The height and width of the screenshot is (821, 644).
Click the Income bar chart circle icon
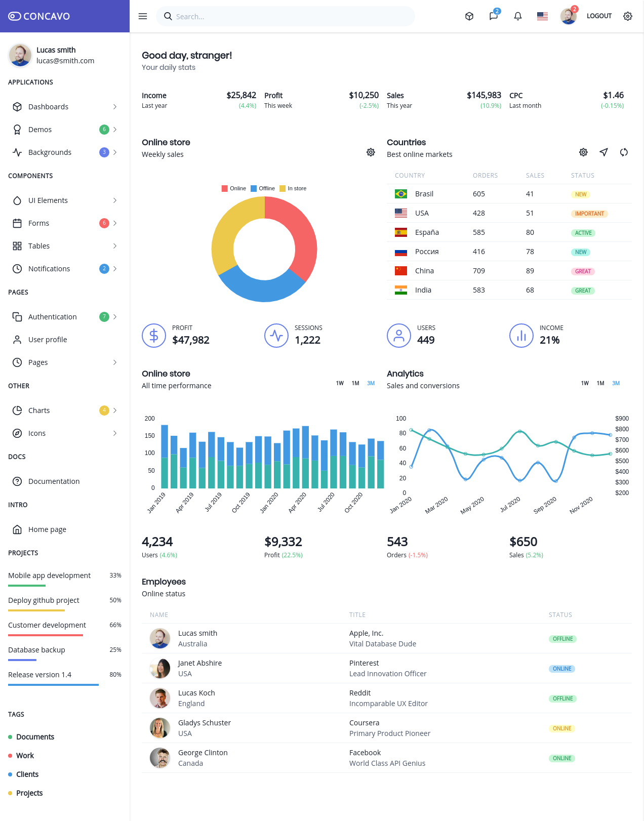coord(521,336)
